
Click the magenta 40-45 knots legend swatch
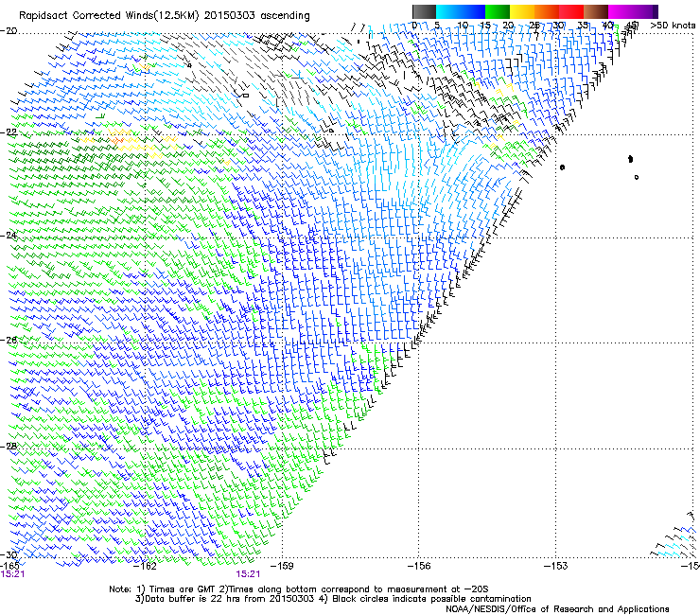click(621, 11)
